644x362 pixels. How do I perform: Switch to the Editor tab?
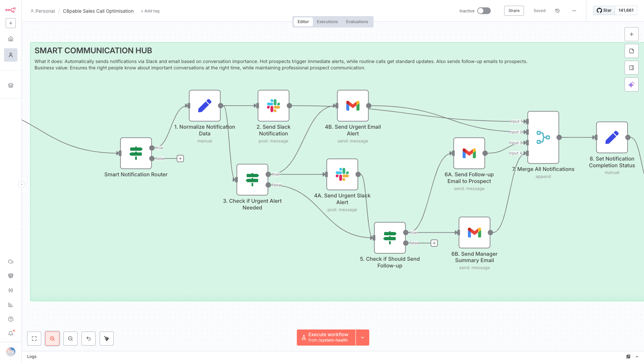(303, 22)
